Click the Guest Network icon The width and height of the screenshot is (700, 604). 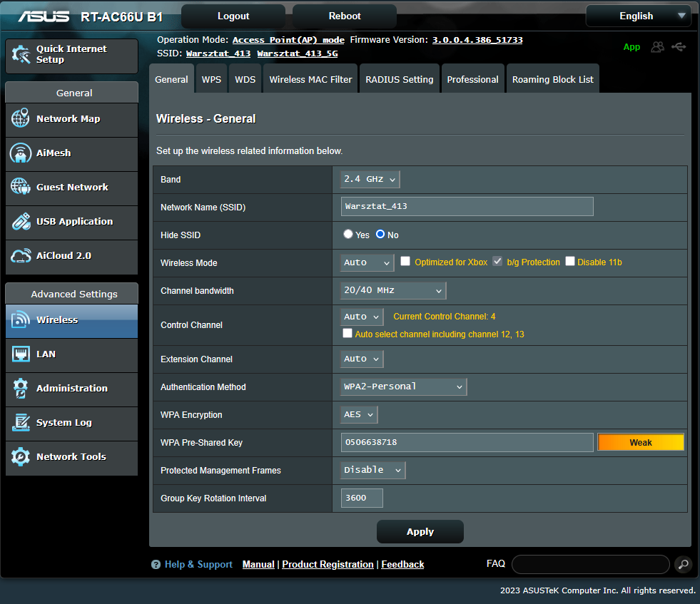(x=21, y=186)
